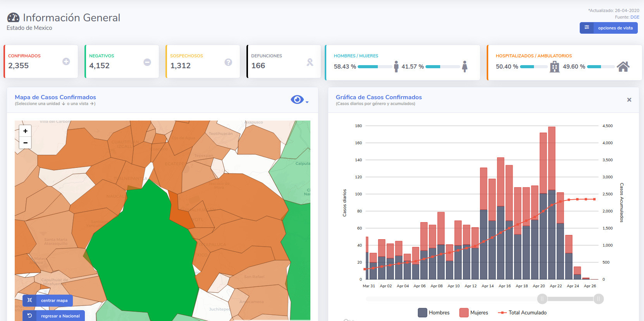
Task: Click the Casos diarios axis title
Action: click(344, 203)
